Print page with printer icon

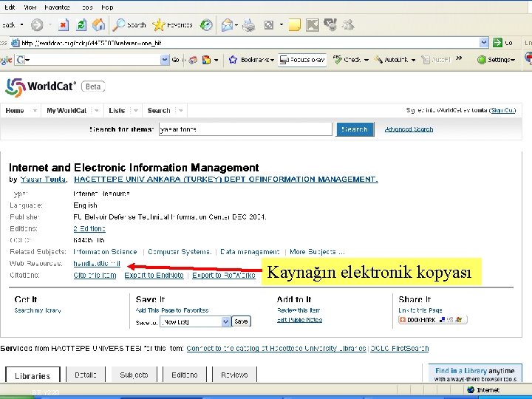(249, 25)
